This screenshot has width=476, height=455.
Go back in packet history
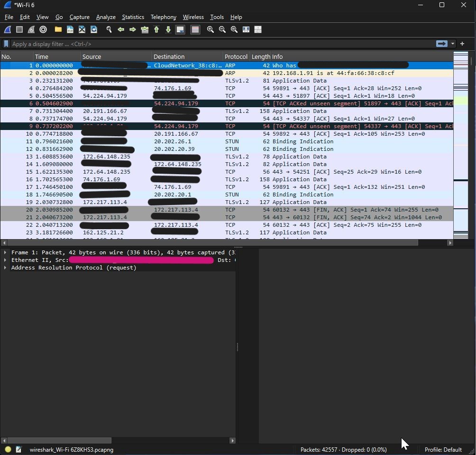pyautogui.click(x=121, y=29)
